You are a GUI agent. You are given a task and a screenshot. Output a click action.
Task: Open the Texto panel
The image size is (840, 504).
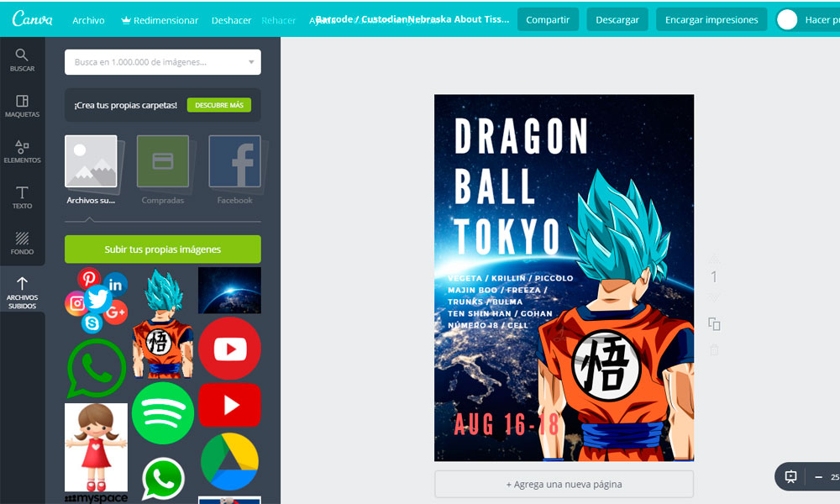[x=22, y=197]
